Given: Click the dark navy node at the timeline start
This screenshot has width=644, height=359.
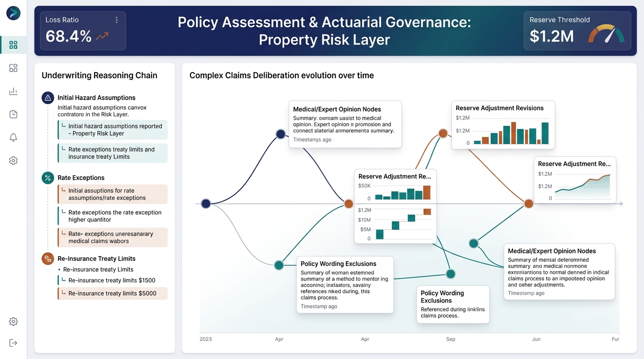Looking at the screenshot, I should pos(205,203).
